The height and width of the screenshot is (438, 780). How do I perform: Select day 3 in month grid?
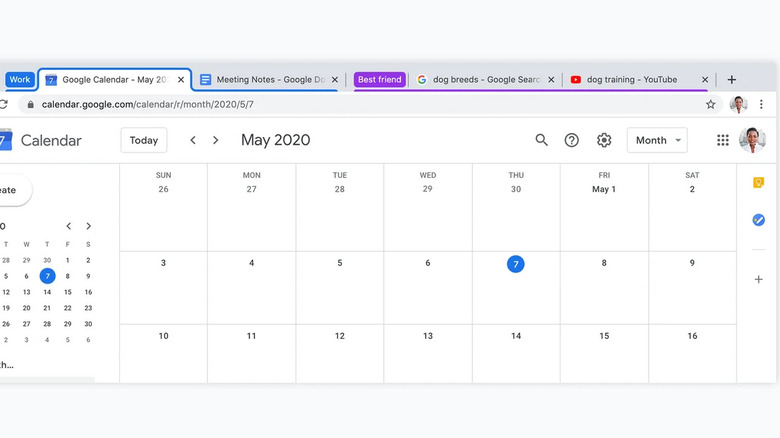tap(163, 263)
